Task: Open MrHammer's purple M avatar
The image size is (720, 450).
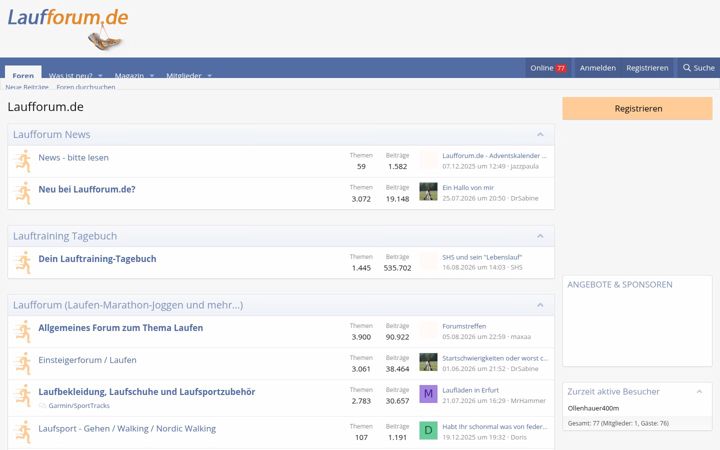Action: pyautogui.click(x=428, y=394)
